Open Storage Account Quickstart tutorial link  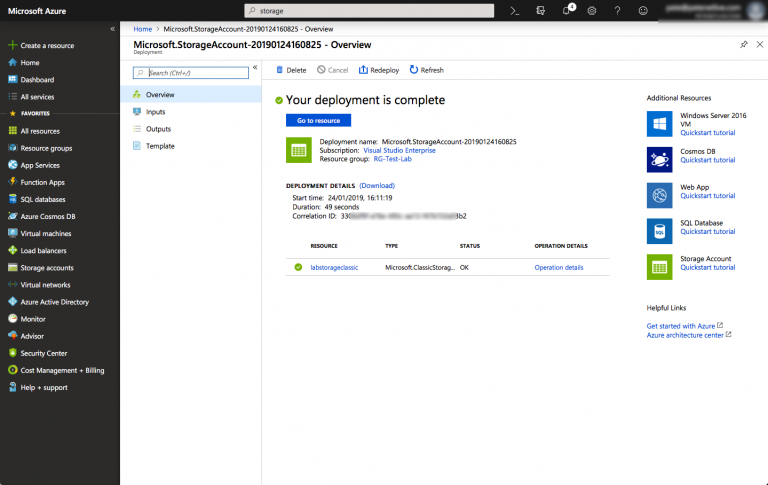(707, 267)
